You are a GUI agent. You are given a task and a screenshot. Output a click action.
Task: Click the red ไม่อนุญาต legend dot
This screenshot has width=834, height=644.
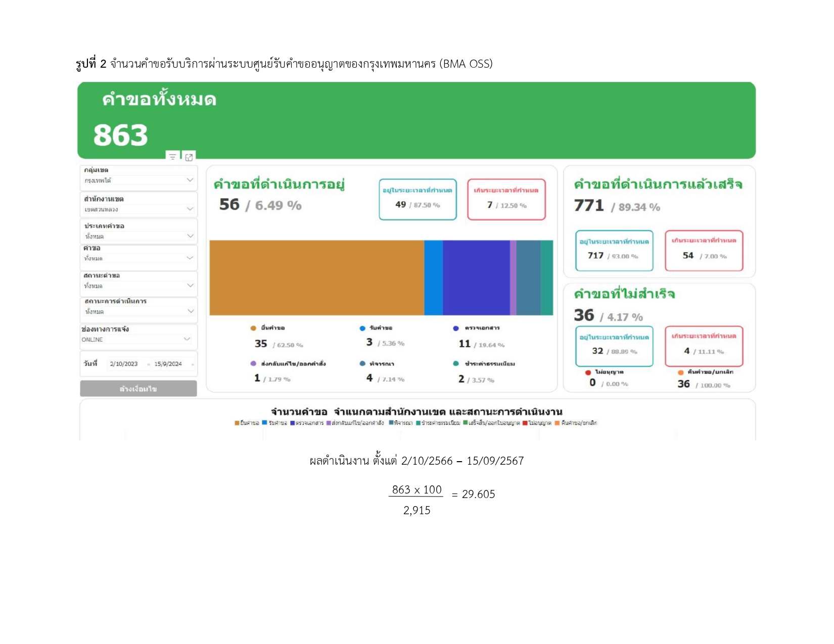588,372
